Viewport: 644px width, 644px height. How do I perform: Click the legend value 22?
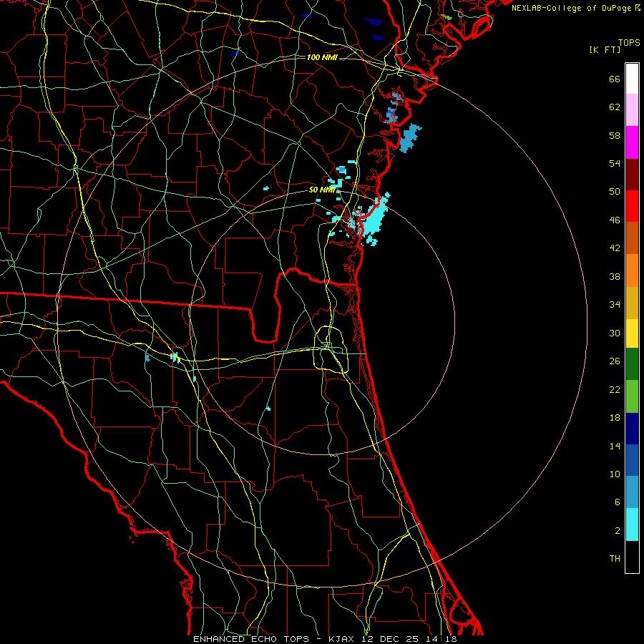[x=615, y=390]
